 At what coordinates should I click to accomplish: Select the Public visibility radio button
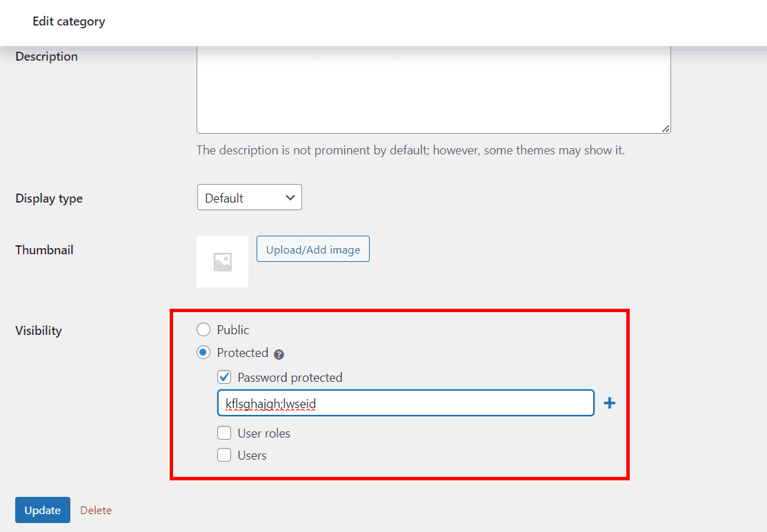(x=203, y=329)
